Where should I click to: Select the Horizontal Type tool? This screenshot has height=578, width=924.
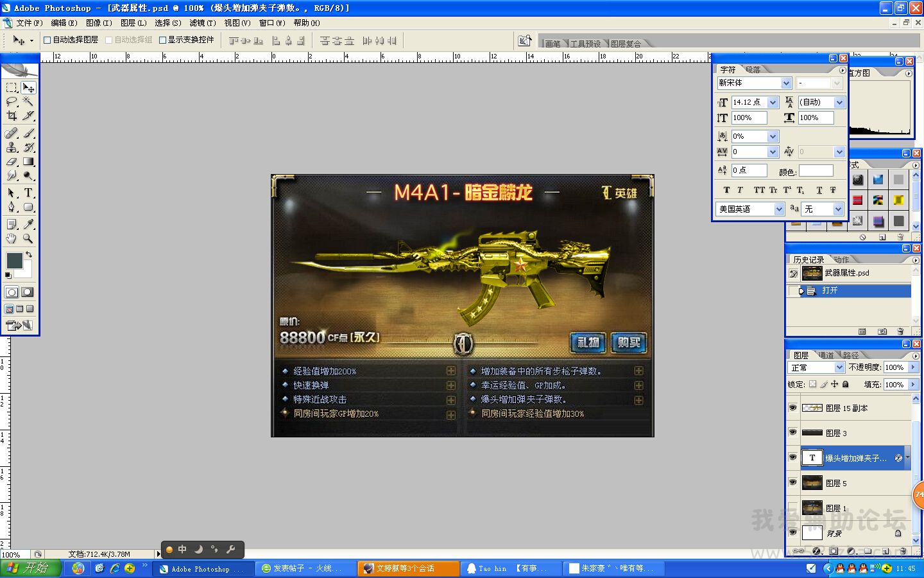click(28, 193)
